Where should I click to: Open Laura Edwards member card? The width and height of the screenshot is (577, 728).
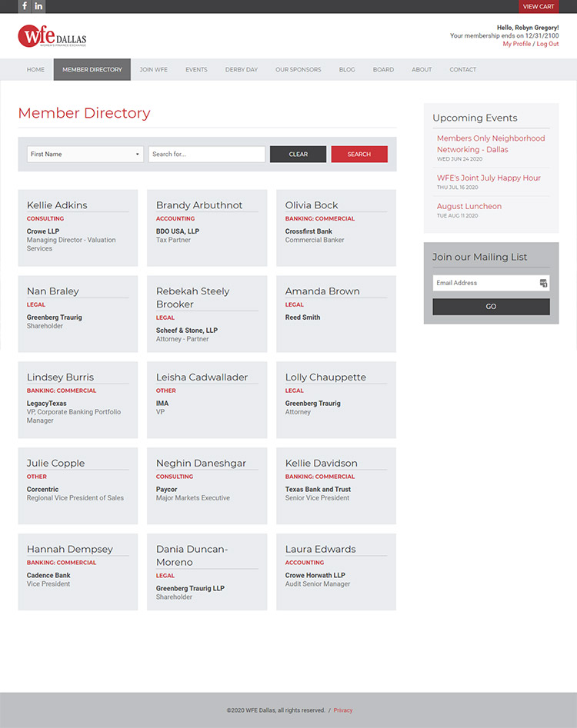(x=336, y=571)
